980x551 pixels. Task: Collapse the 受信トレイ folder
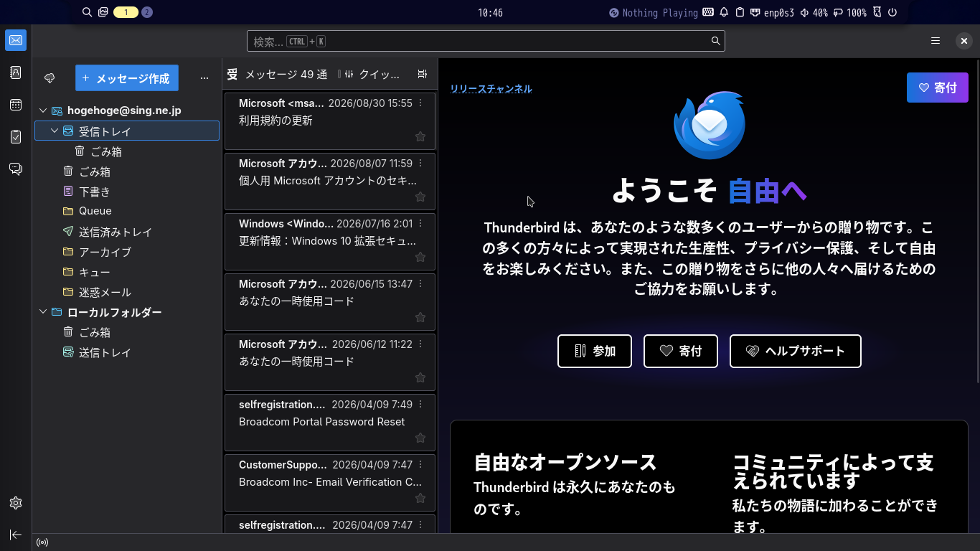point(55,131)
